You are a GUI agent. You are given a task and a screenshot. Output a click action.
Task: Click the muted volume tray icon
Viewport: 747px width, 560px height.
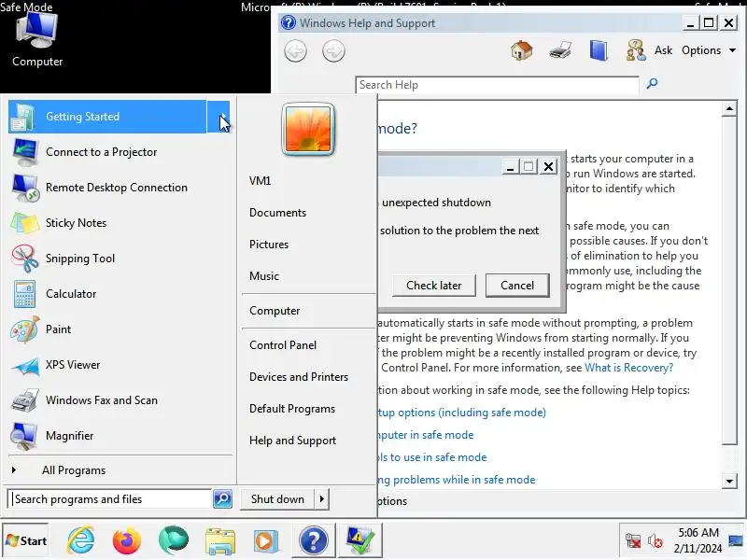coord(655,541)
